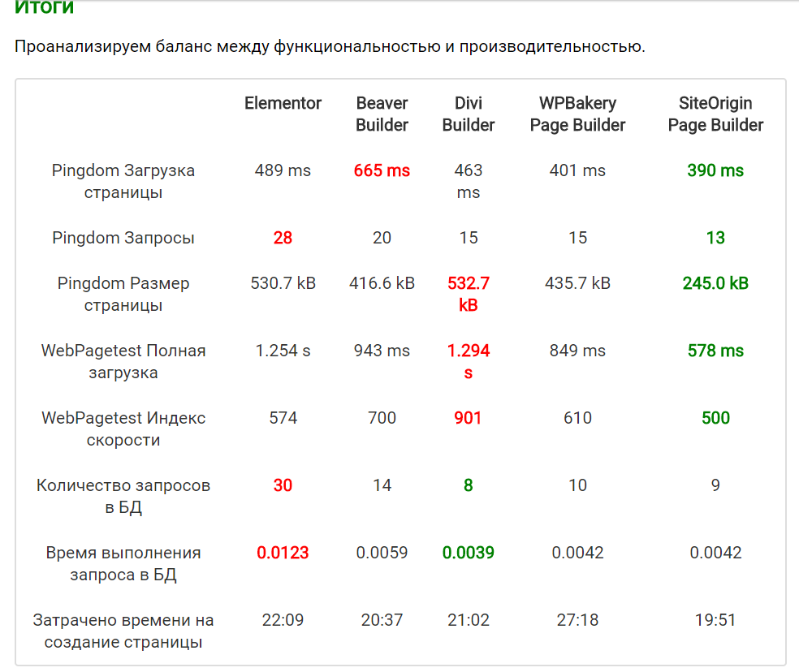Viewport: 799px width, 672px height.
Task: Click the red 30 DB queries value
Action: (283, 485)
